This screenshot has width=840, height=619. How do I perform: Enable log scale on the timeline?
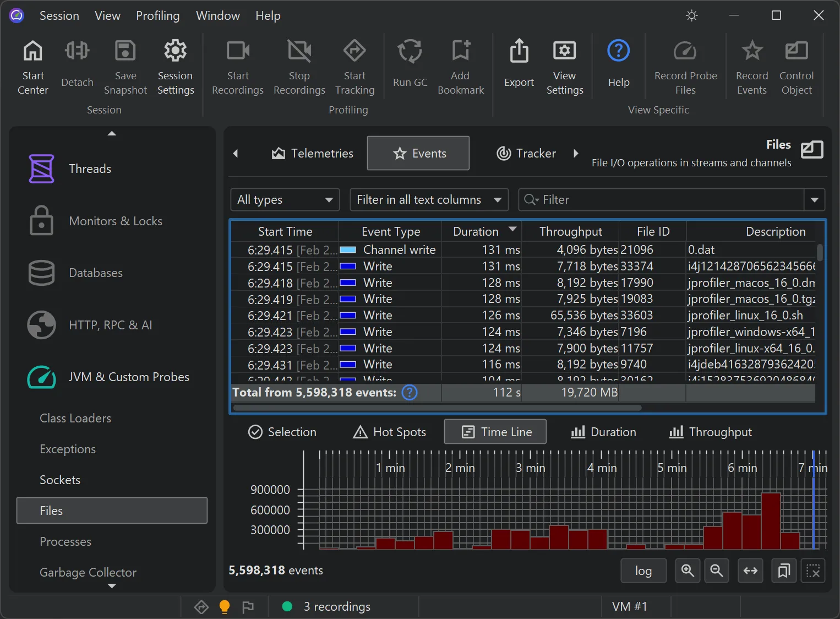[643, 571]
